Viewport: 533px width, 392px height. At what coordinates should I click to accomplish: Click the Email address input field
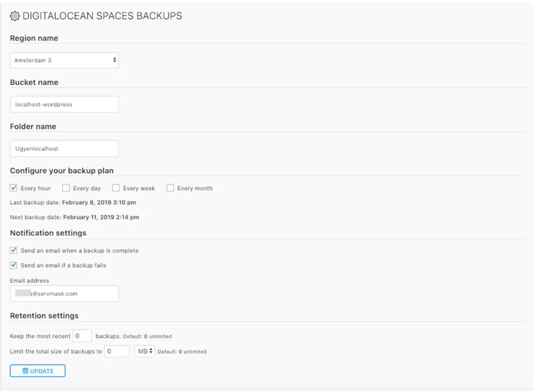64,293
